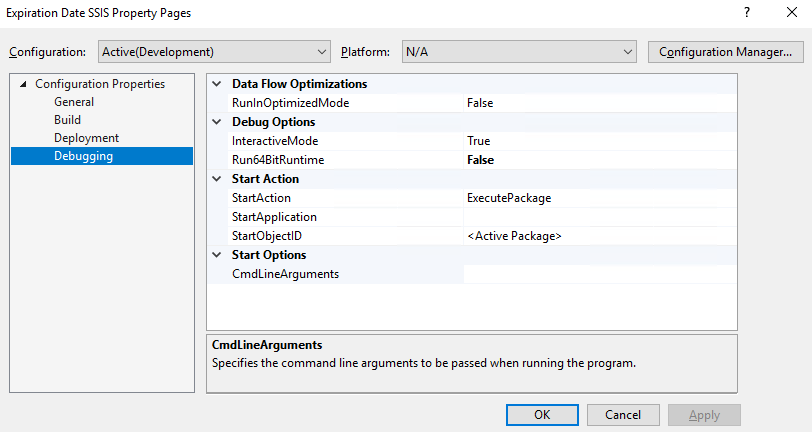Collapse the Start Action section
The height and width of the screenshot is (432, 812).
click(217, 179)
